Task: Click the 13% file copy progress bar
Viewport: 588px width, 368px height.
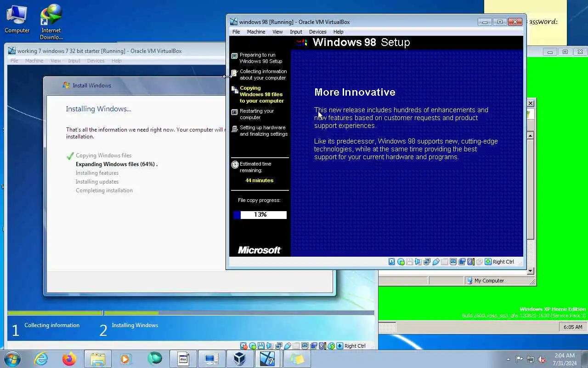Action: tap(260, 215)
